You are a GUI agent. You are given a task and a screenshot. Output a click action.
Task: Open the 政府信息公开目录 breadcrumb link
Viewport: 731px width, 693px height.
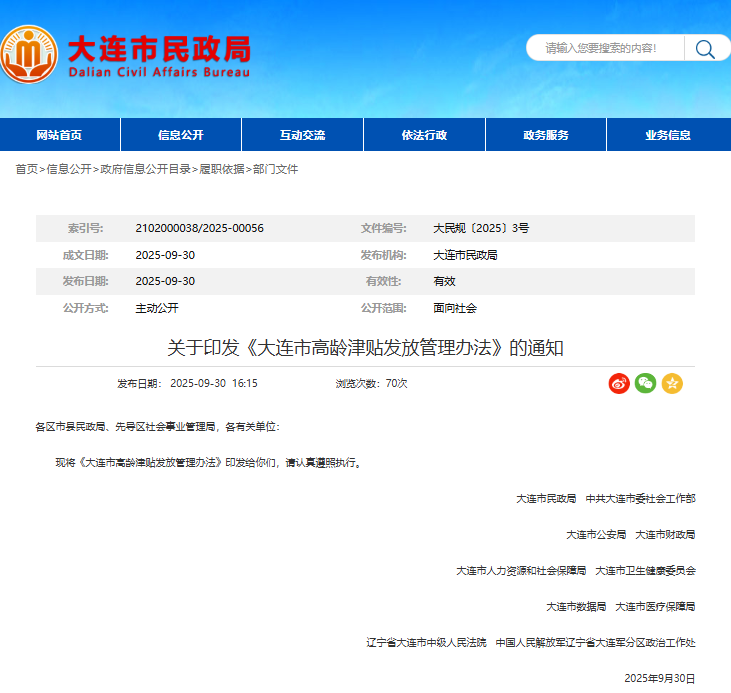(x=145, y=169)
